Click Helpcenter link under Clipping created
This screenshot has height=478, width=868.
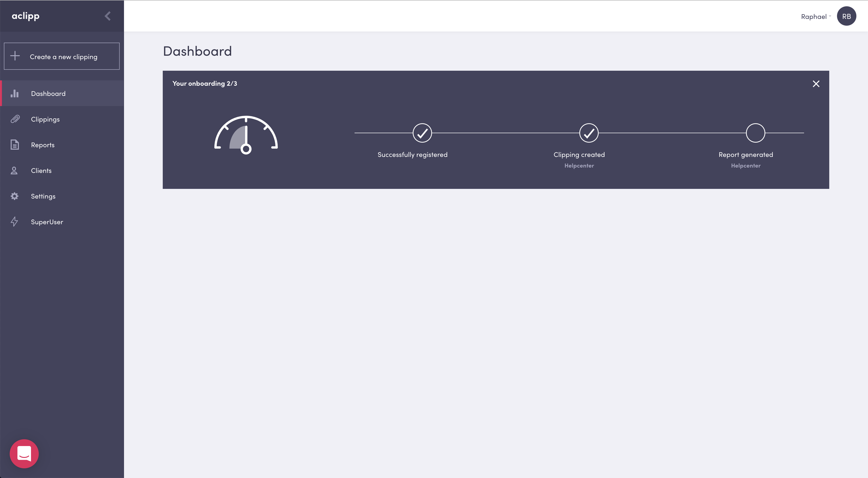pos(579,166)
